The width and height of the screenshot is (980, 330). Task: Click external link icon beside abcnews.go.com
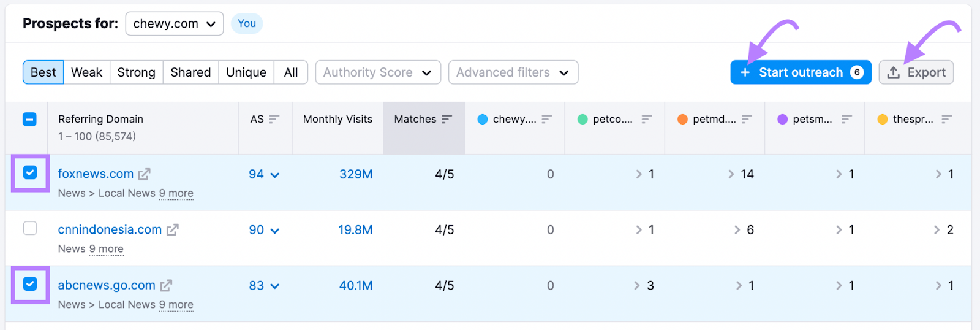[x=166, y=286]
